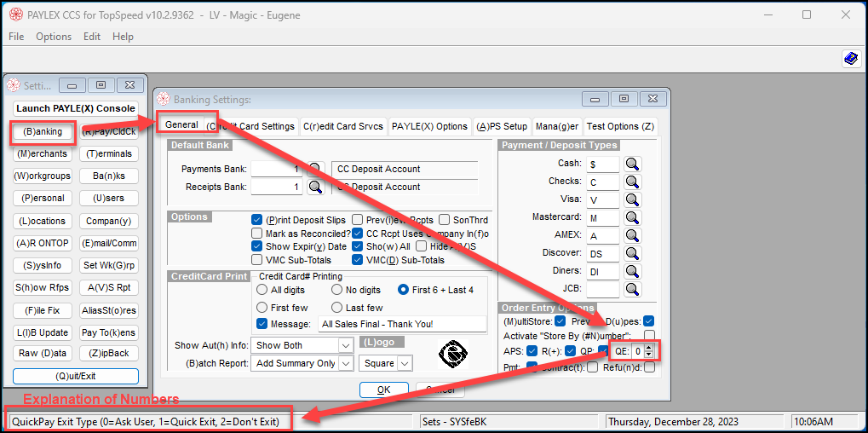Click the lookup magnifier beside Receipts Bank
868x433 pixels.
click(x=315, y=188)
